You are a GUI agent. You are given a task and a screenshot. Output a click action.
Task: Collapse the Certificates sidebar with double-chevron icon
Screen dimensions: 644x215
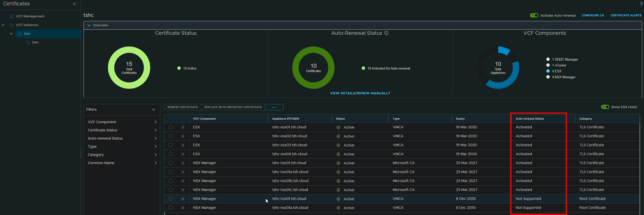pos(75,4)
